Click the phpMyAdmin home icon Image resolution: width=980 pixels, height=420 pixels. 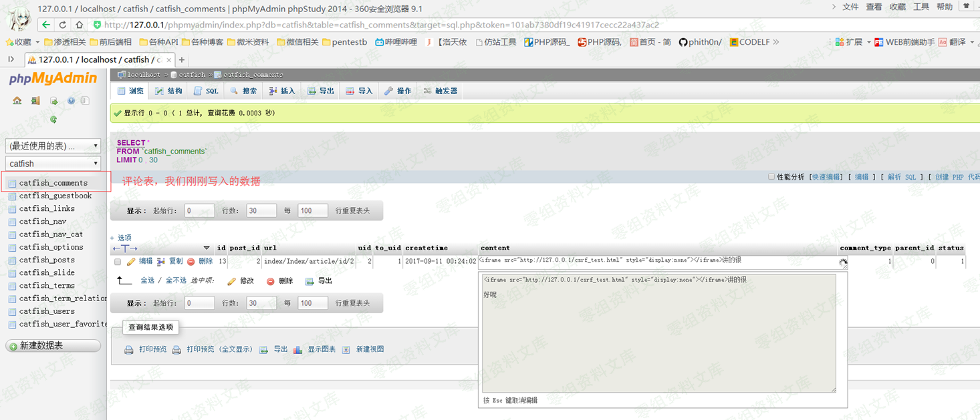[17, 101]
